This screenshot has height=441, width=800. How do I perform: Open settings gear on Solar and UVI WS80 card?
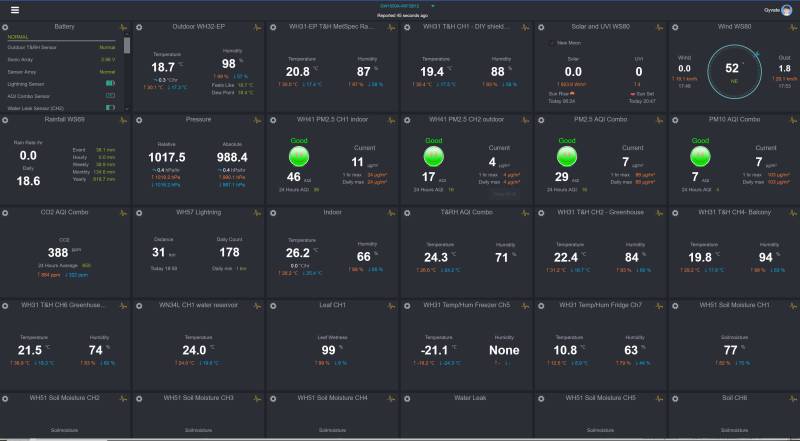(541, 28)
